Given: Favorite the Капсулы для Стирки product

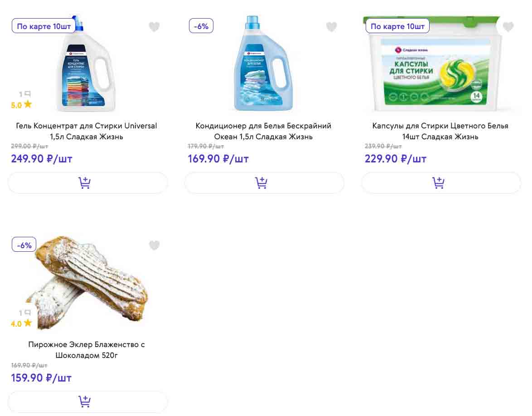Looking at the screenshot, I should pos(508,27).
